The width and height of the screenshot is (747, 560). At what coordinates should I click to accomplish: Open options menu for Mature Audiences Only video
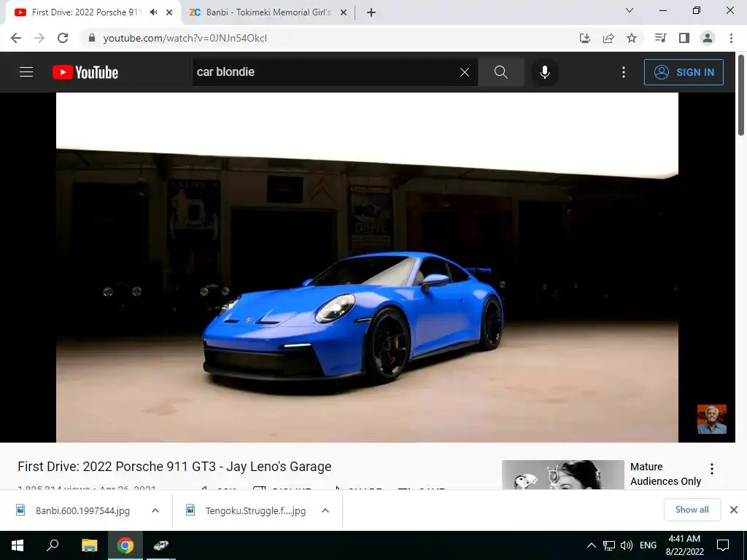pyautogui.click(x=712, y=469)
